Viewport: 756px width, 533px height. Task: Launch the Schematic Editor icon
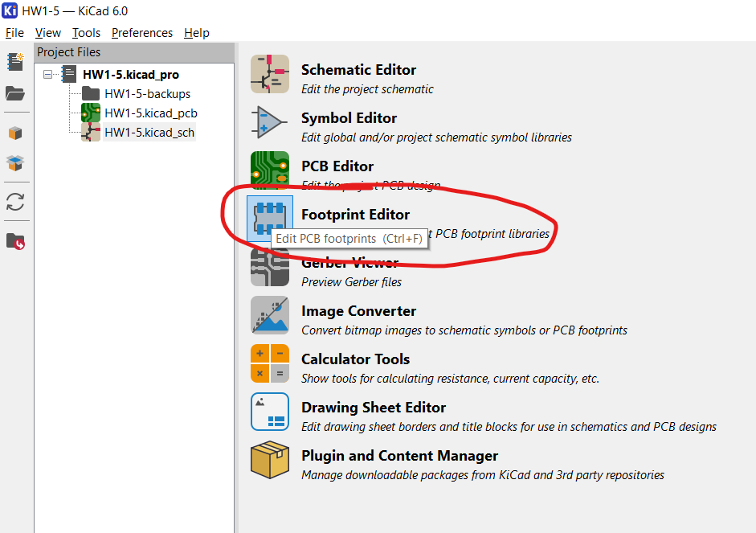(269, 74)
